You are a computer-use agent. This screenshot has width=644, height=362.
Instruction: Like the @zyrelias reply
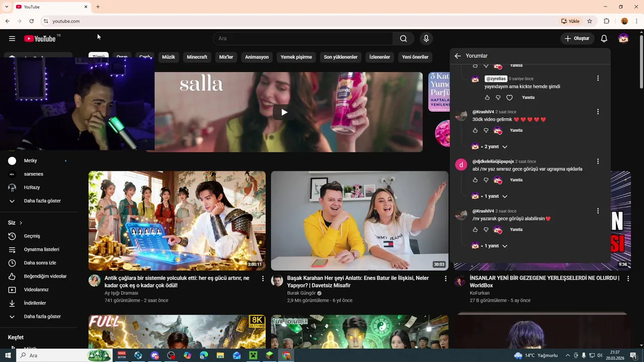[x=487, y=98]
